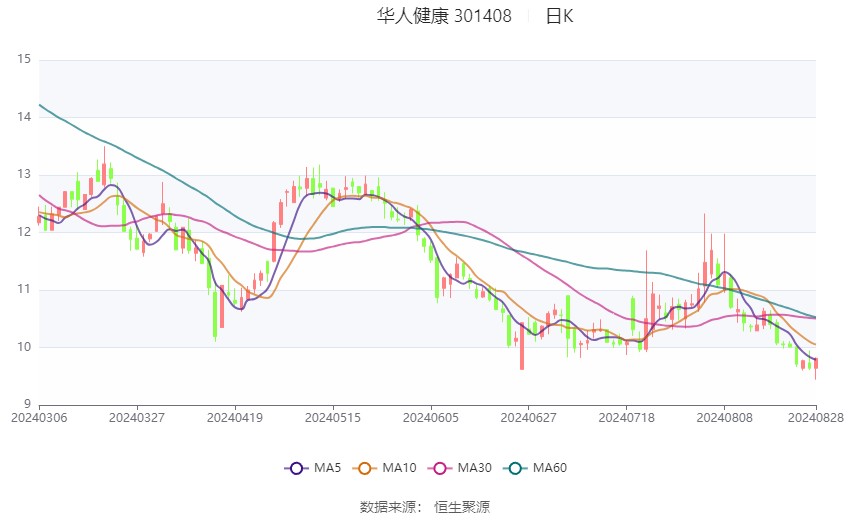Toggle the MA10 orange legend marker
Screen dimensions: 850x517
364,468
